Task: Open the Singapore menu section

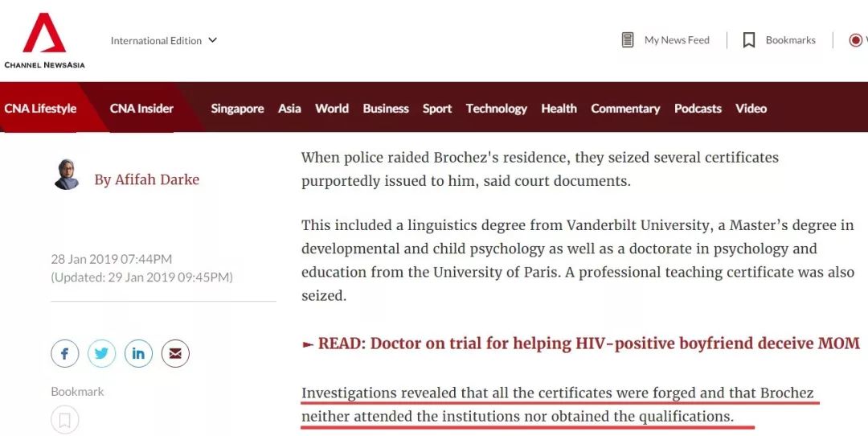Action: [237, 109]
